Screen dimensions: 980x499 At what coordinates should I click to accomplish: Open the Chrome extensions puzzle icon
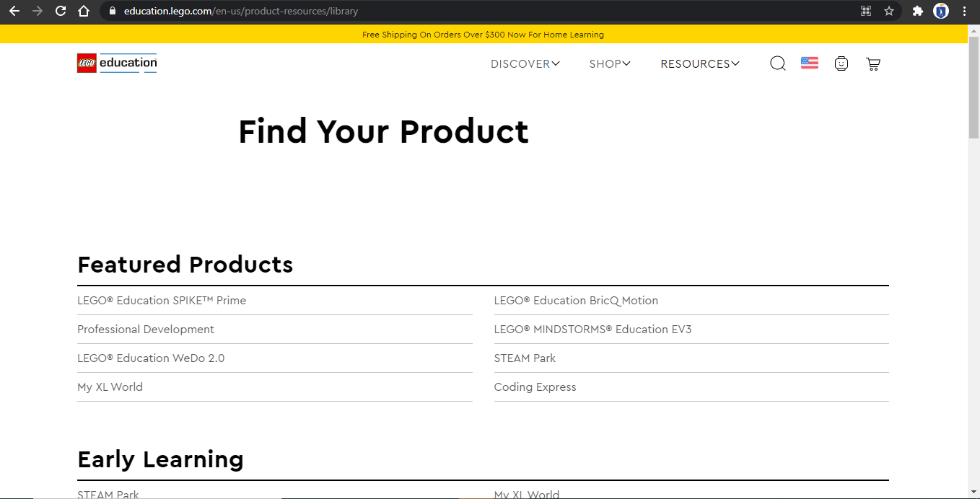point(917,11)
